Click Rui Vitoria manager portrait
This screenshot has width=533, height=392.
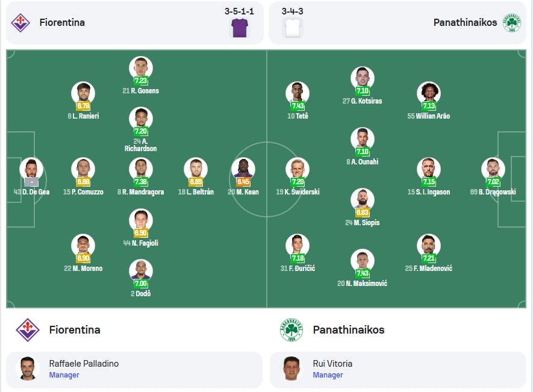[x=291, y=368]
